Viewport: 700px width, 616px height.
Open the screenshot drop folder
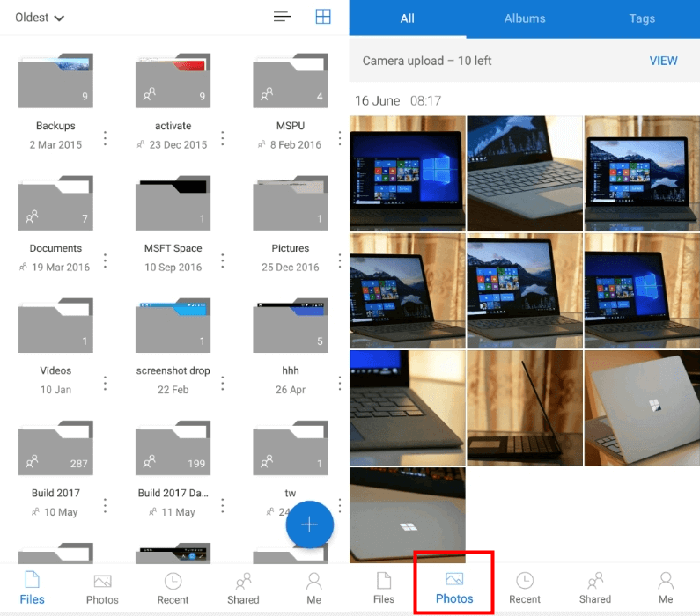[173, 326]
